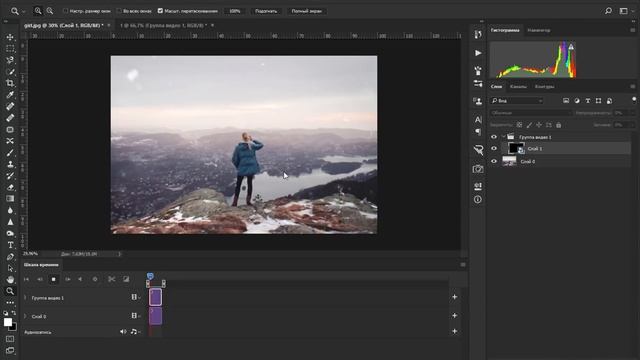Swap foreground and background colors
Viewport: 640px width, 360px height.
click(x=14, y=313)
